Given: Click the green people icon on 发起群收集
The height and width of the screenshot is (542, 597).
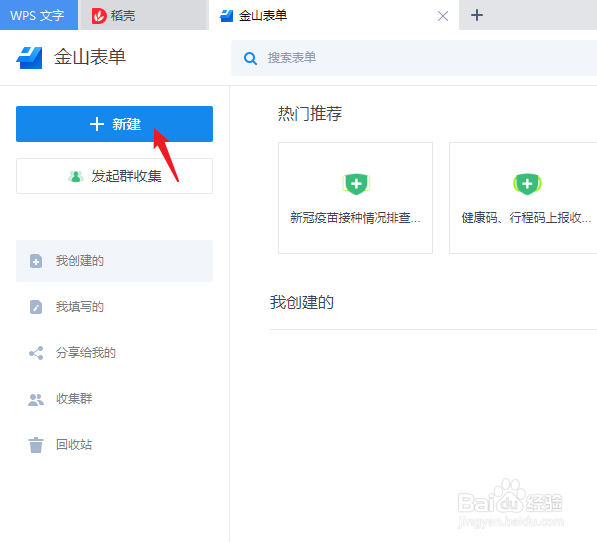Looking at the screenshot, I should pos(76,176).
